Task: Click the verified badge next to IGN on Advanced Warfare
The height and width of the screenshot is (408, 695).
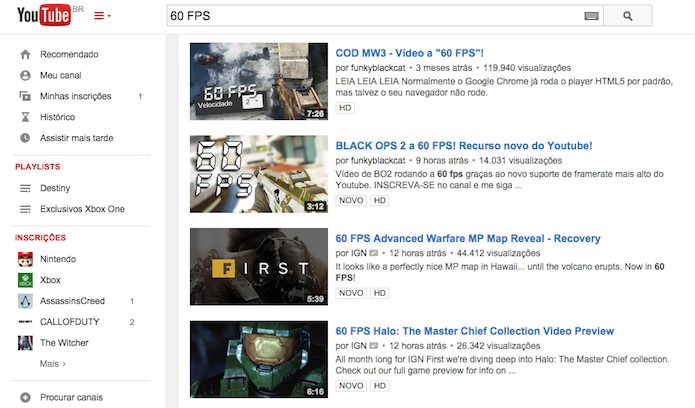Action: coord(374,253)
